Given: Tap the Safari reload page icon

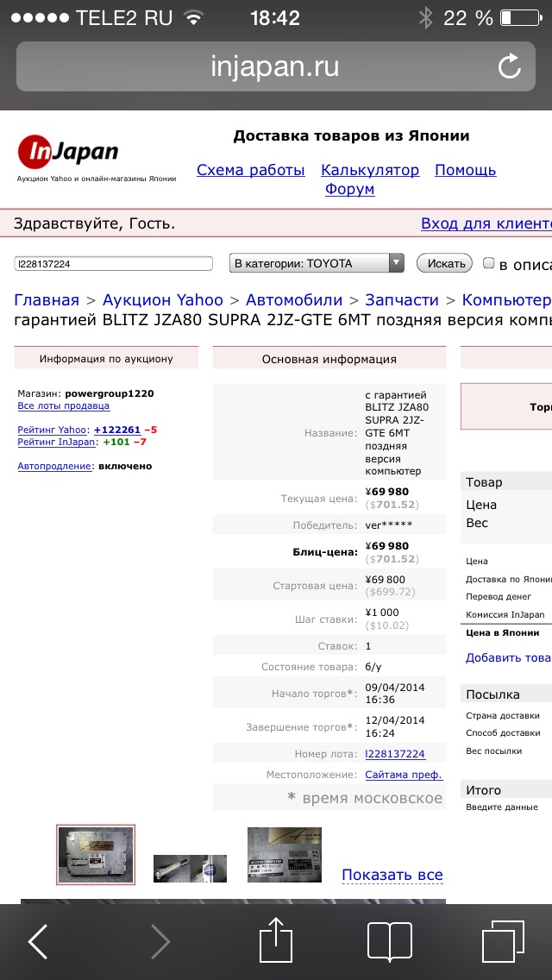Looking at the screenshot, I should pos(509,66).
